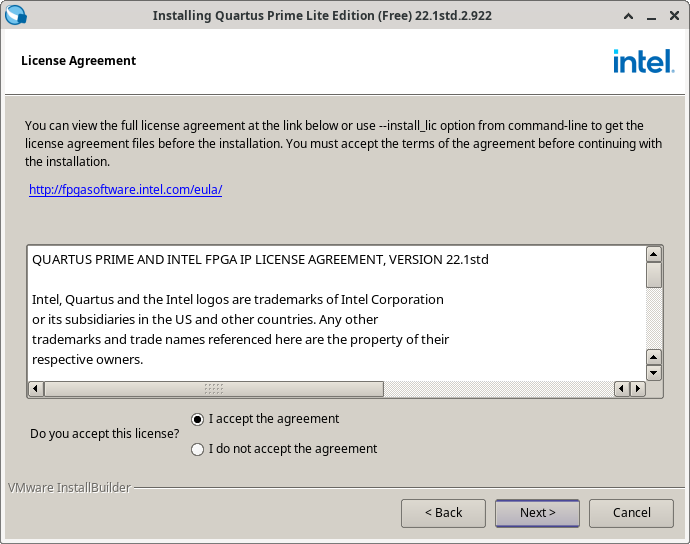Click the left arrow beside the right scroll arrow
Viewport: 690px width, 544px height.
coord(621,389)
